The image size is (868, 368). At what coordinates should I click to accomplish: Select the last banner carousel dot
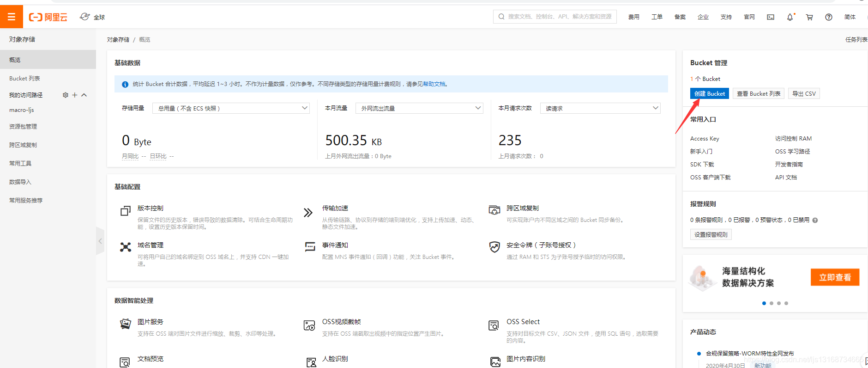(786, 303)
